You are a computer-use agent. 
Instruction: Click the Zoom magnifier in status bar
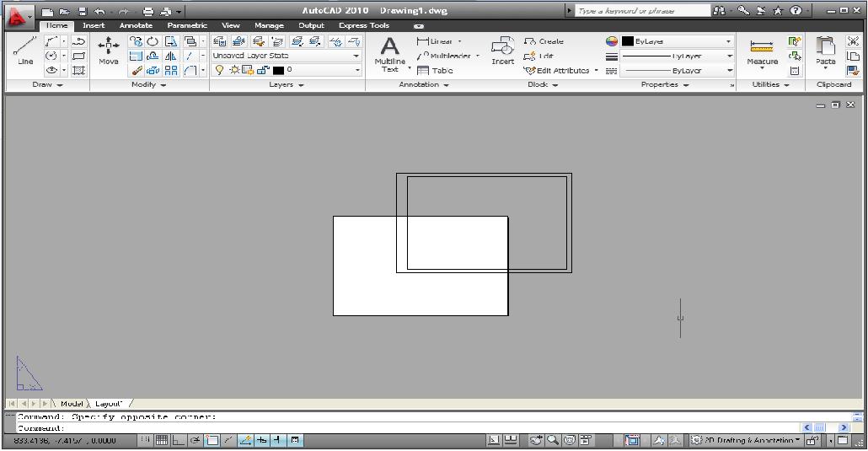[x=553, y=441]
